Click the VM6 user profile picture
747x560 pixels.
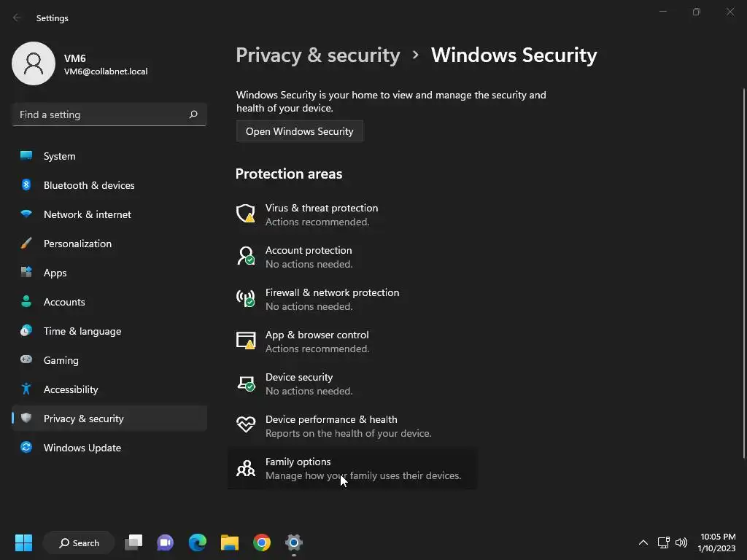[34, 63]
